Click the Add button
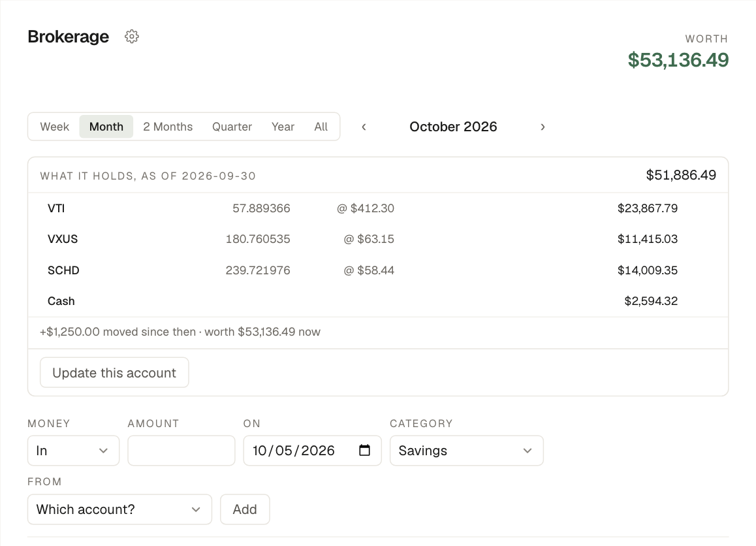This screenshot has width=756, height=546. (x=245, y=509)
